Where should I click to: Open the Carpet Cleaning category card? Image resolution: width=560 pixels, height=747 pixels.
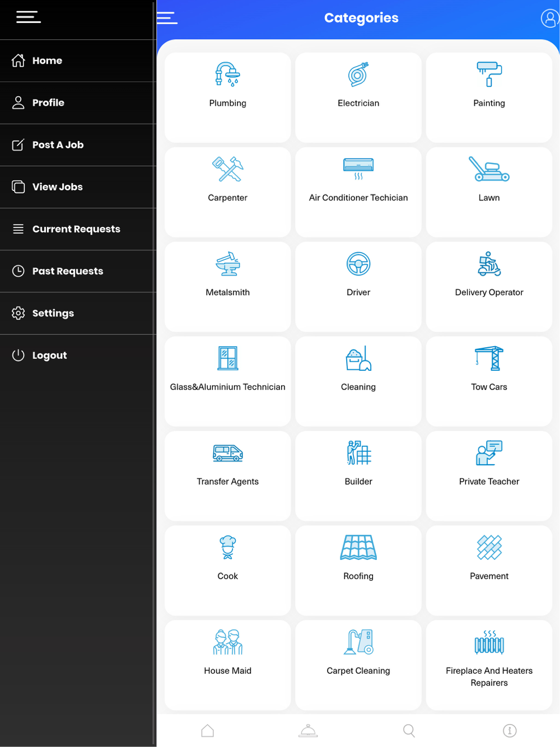[x=358, y=665]
